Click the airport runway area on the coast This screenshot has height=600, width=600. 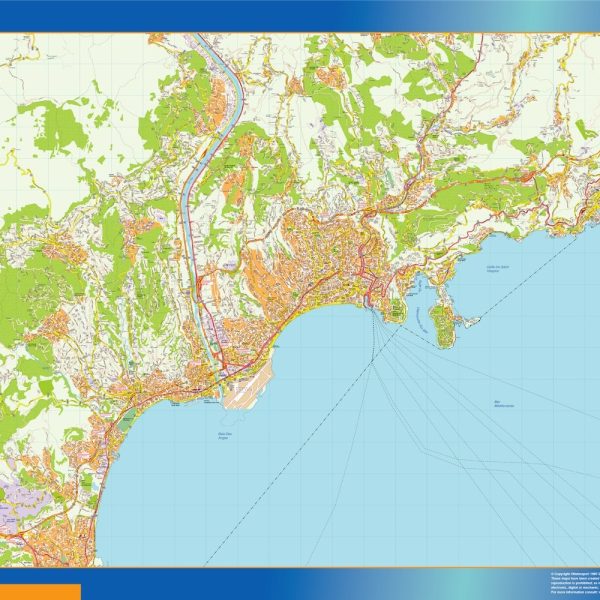(x=248, y=385)
